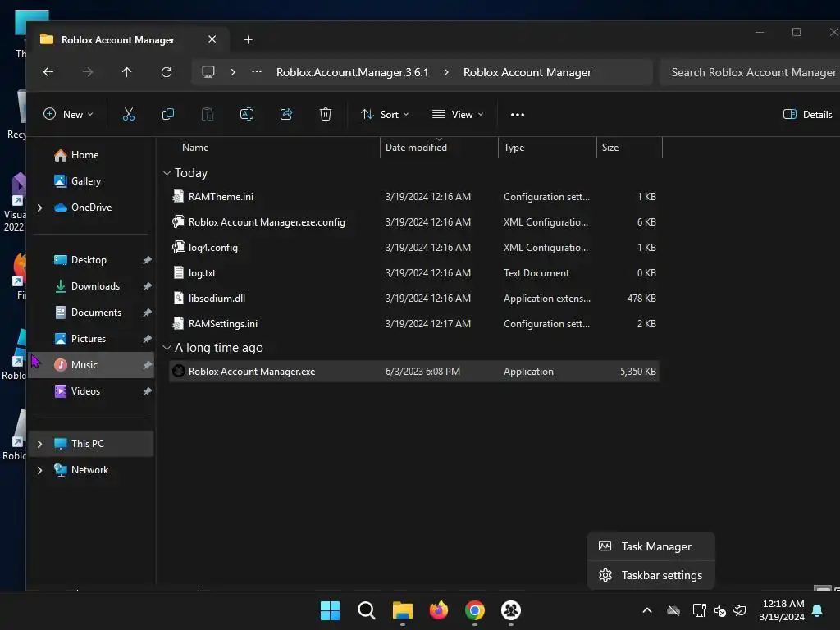
Task: Select the log4.config file
Action: [x=413, y=248]
